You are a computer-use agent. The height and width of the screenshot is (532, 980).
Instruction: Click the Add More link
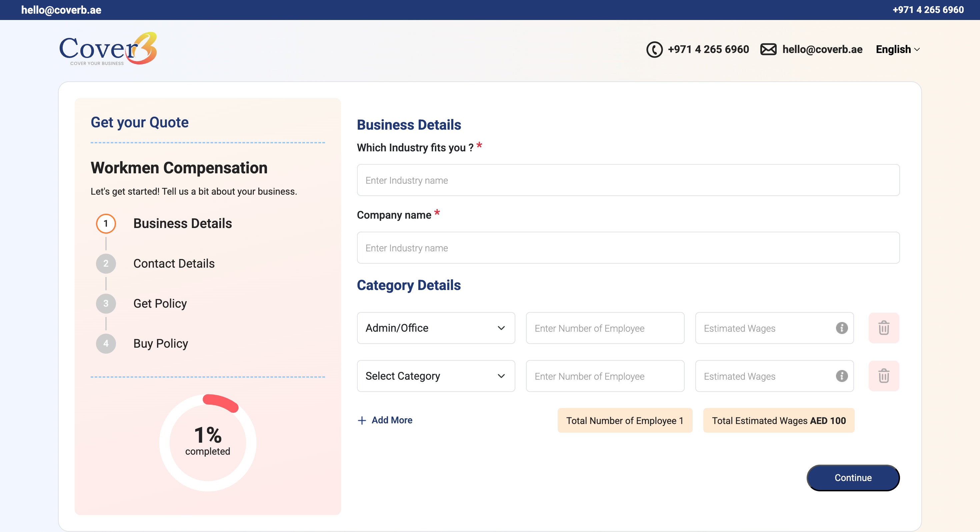392,420
